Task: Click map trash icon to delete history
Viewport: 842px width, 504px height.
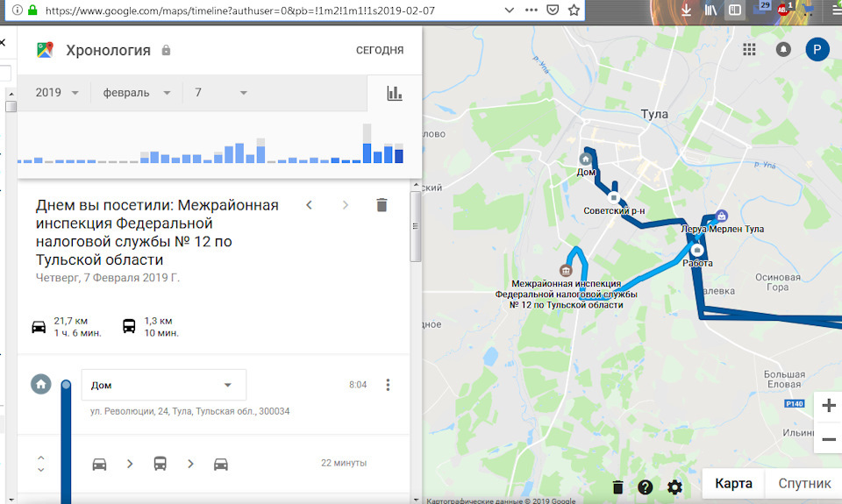Action: pyautogui.click(x=617, y=486)
